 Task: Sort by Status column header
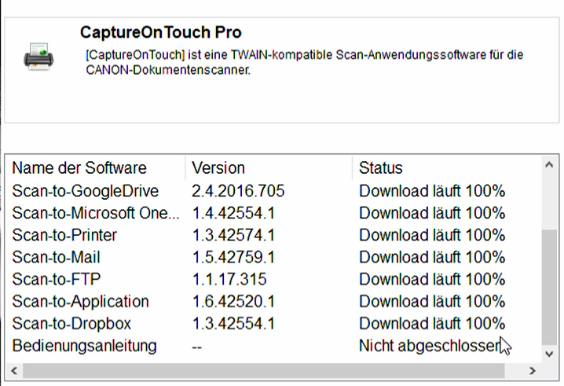[381, 168]
